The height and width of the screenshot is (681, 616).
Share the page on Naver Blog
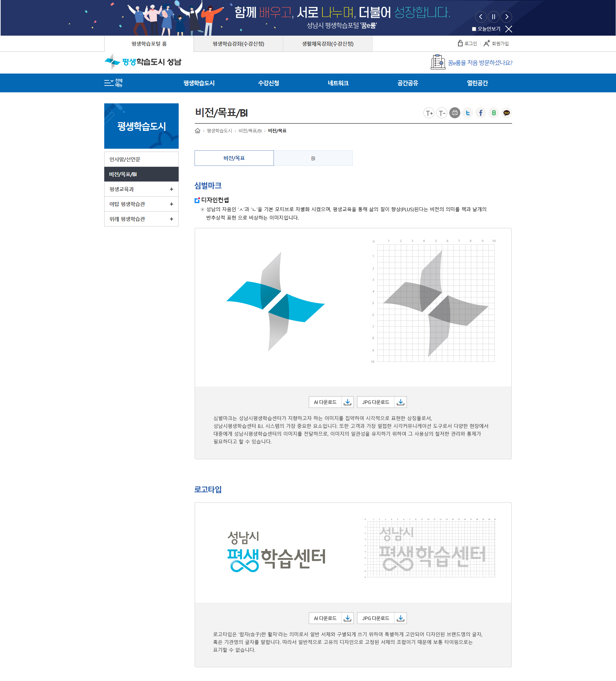[494, 113]
